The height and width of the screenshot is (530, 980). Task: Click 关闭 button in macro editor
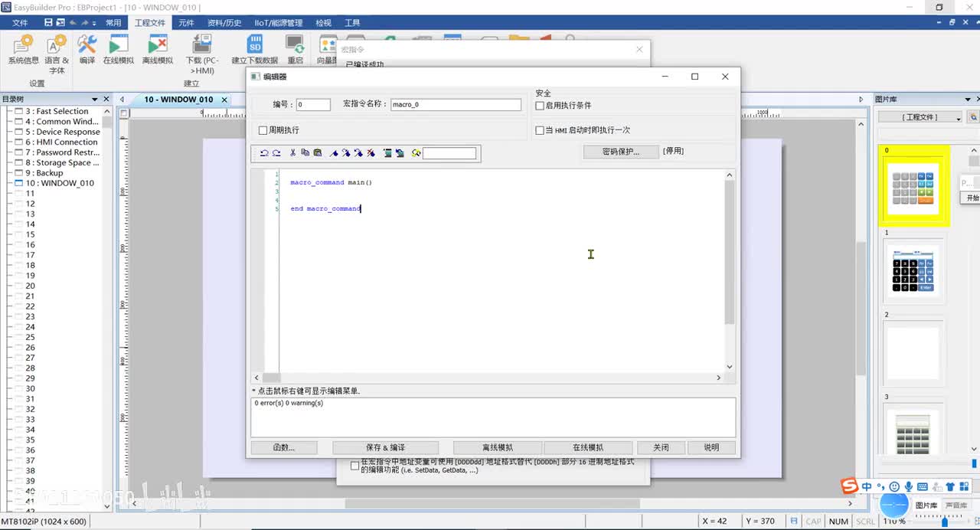pos(661,447)
